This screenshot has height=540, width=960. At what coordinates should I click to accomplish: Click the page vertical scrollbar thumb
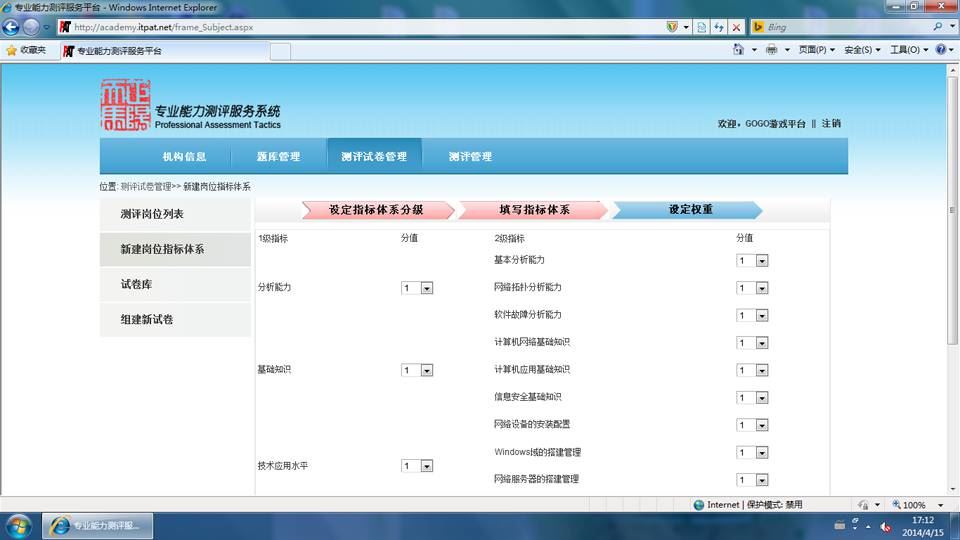coord(952,210)
